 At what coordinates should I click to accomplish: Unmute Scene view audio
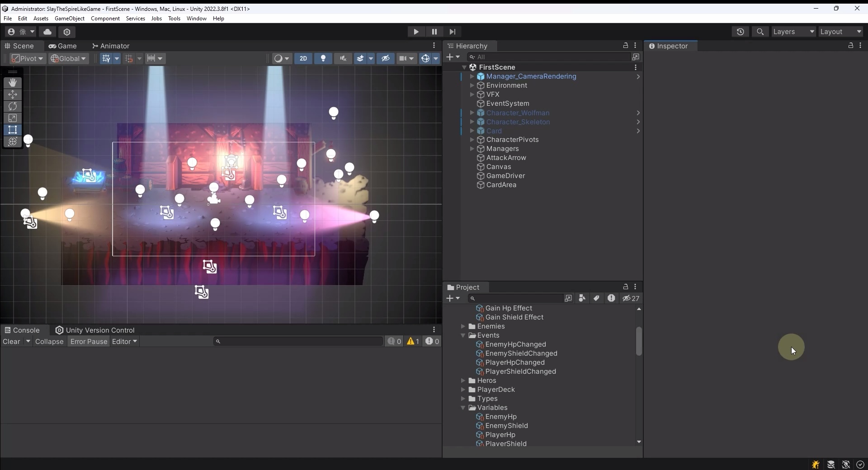[x=344, y=59]
